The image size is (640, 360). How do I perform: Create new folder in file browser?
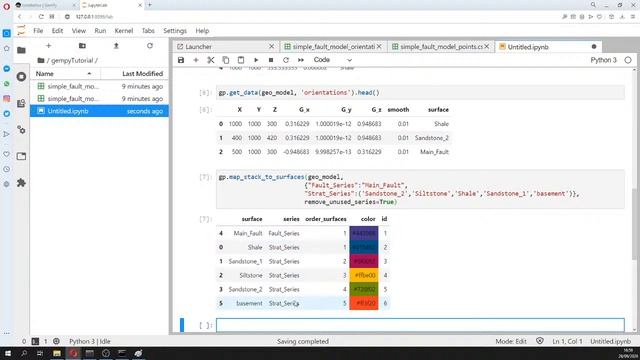point(82,46)
